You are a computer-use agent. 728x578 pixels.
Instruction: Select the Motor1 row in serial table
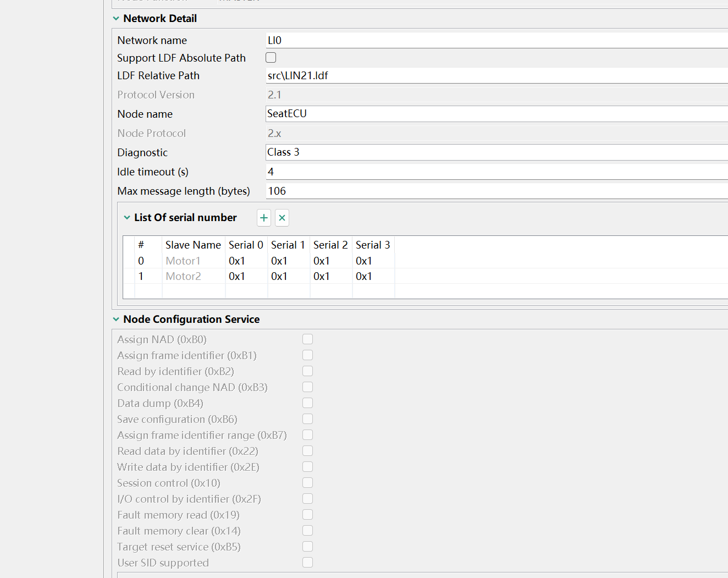[x=183, y=261]
